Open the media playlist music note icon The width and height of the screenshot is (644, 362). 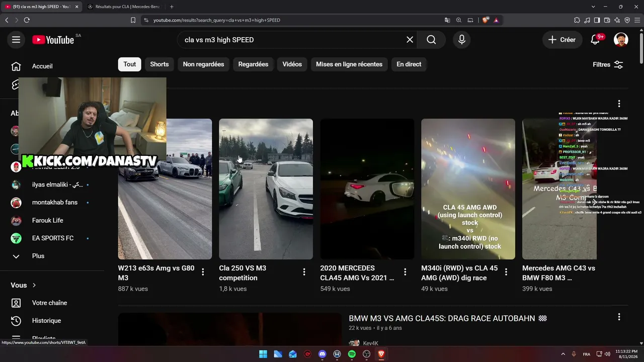pos(587,20)
